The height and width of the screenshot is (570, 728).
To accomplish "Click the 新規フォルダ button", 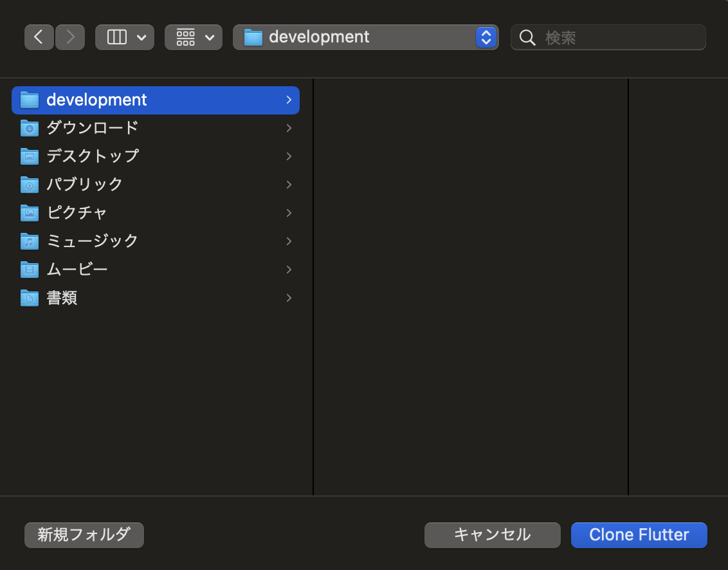I will 84,535.
